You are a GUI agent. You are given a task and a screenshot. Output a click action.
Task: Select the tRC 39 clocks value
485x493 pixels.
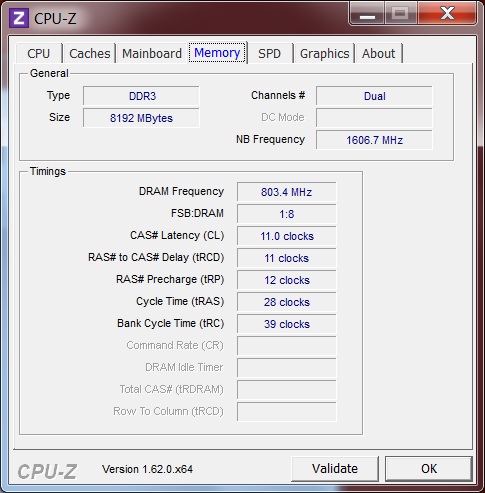click(287, 324)
